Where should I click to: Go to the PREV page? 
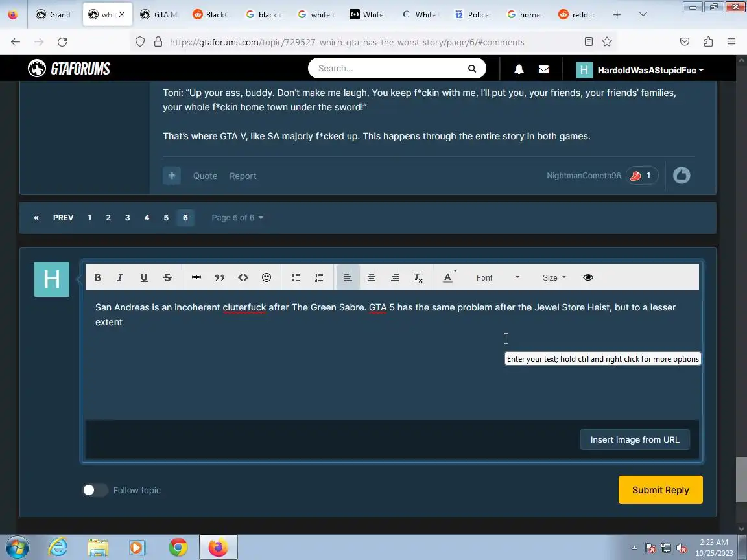pyautogui.click(x=64, y=218)
